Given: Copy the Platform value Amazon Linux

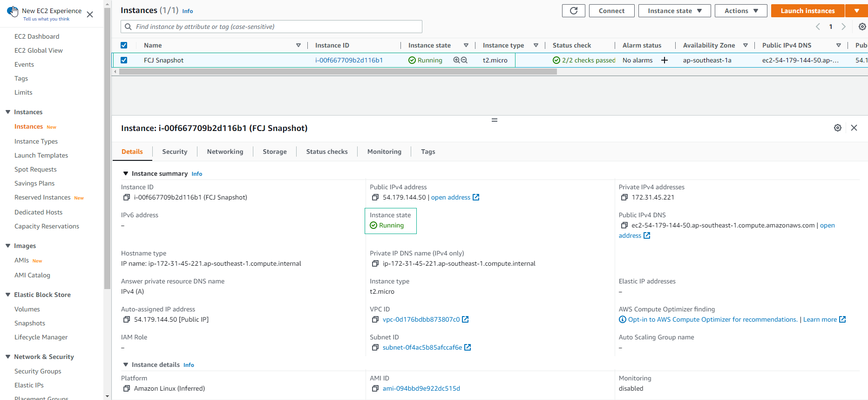Looking at the screenshot, I should pyautogui.click(x=126, y=388).
